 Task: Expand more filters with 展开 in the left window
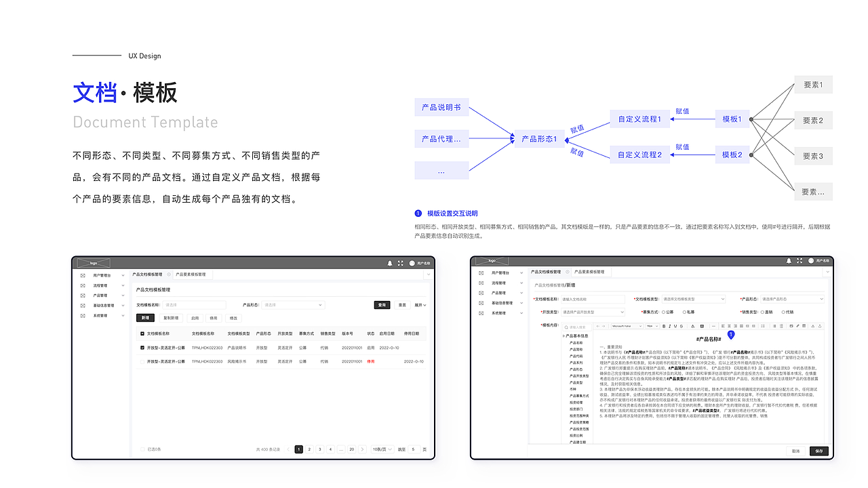click(x=420, y=305)
